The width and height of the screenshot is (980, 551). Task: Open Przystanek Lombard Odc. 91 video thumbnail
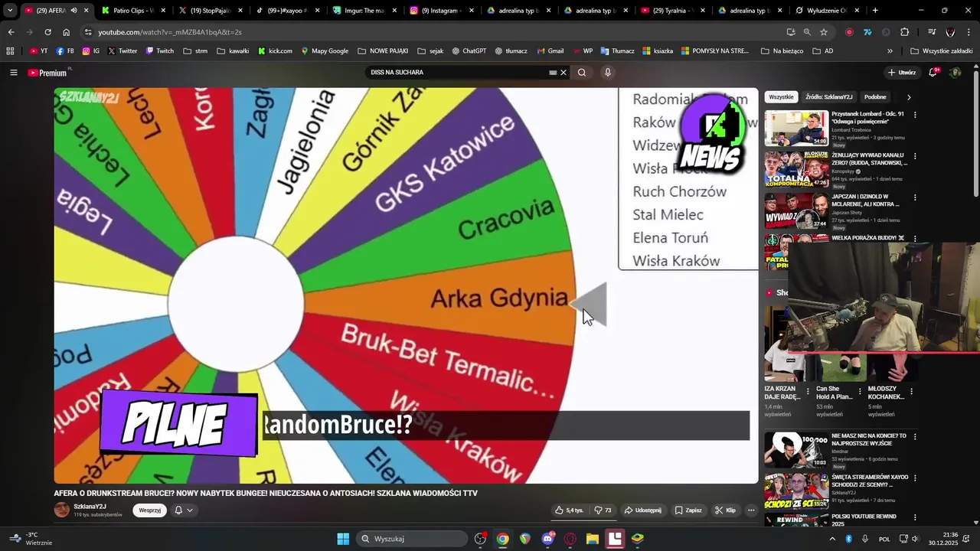796,128
